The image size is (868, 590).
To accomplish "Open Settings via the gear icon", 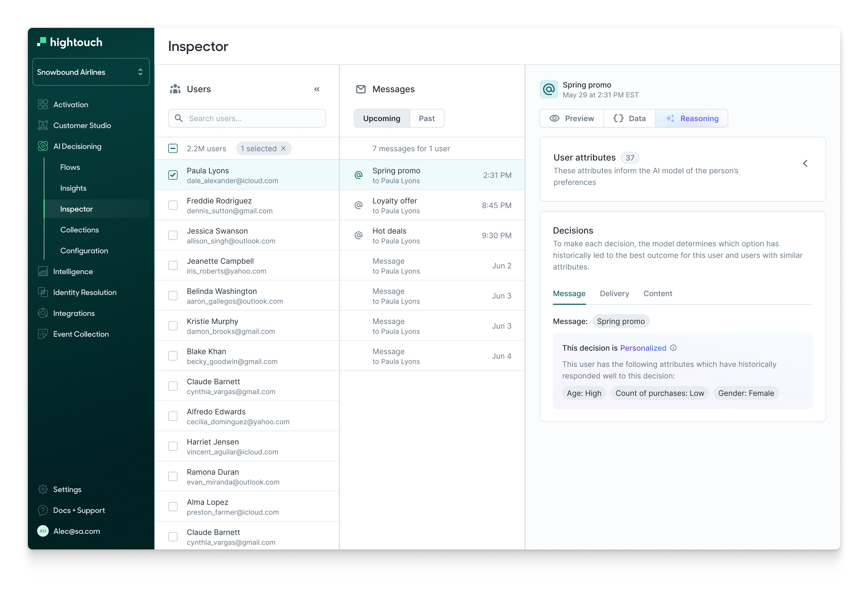I will pos(43,489).
